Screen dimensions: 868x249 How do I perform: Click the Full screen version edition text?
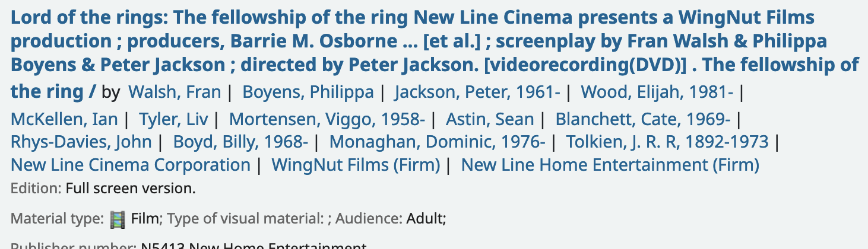pyautogui.click(x=131, y=189)
